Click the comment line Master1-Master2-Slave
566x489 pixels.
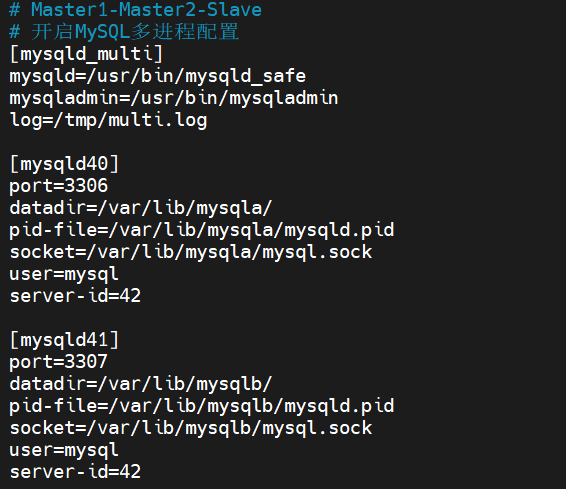(x=135, y=10)
